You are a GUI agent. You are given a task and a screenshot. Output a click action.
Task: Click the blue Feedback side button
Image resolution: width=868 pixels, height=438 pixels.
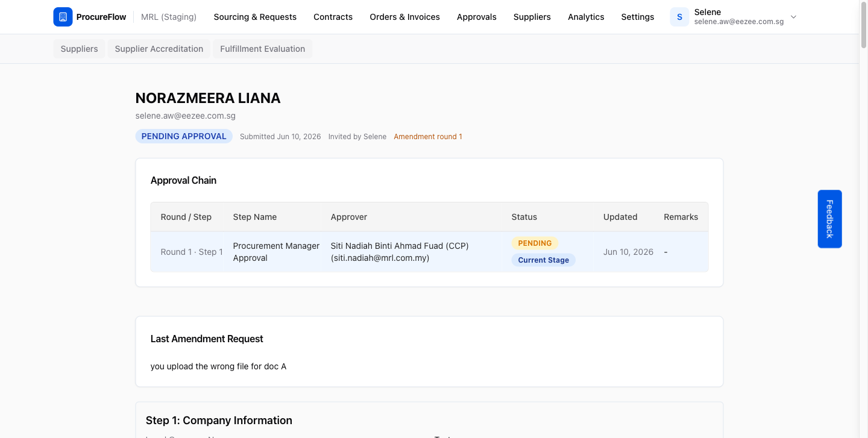coord(829,219)
